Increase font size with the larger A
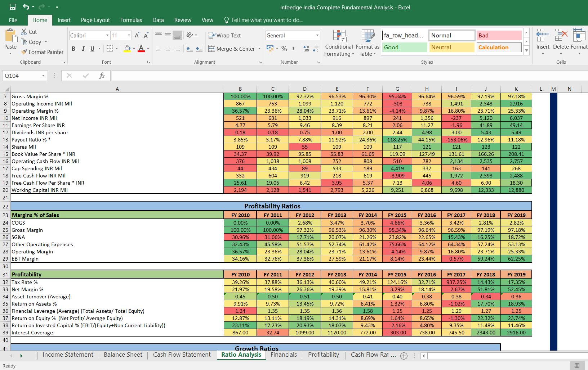The image size is (588, 370). pyautogui.click(x=137, y=35)
